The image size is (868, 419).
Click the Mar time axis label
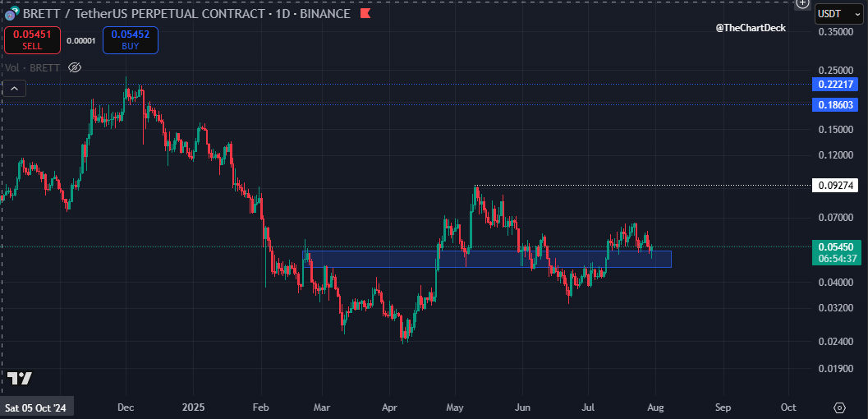coord(321,408)
